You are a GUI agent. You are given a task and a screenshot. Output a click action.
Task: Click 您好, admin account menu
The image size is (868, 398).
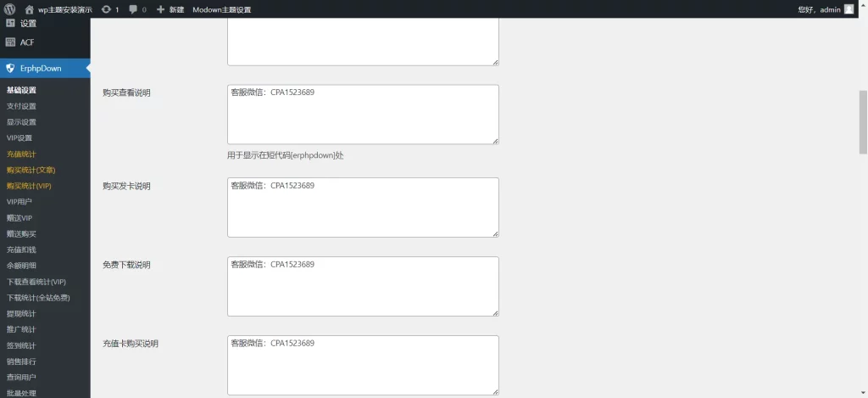point(820,9)
